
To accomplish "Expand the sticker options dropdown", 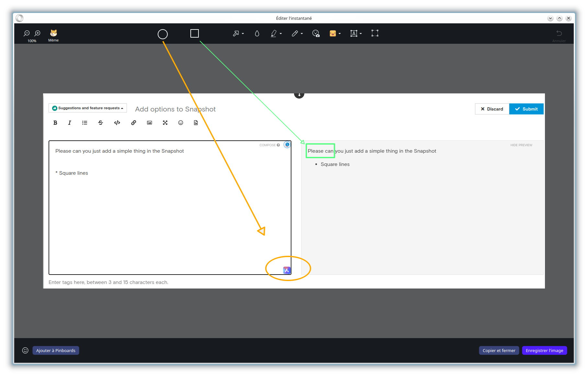I will [x=340, y=34].
